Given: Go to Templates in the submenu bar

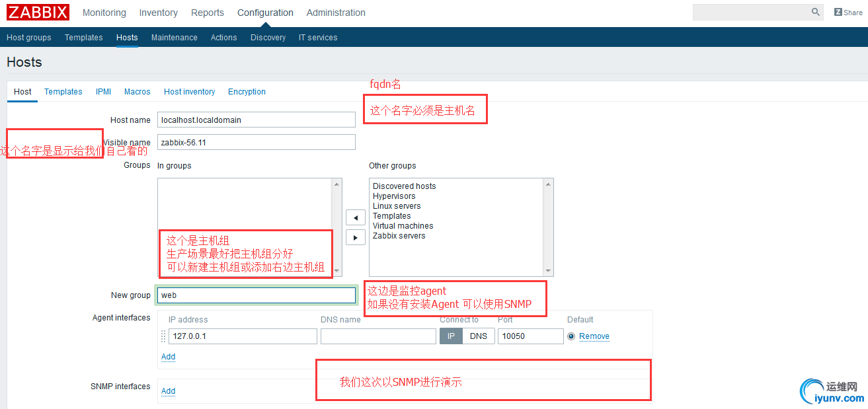Looking at the screenshot, I should pos(84,38).
